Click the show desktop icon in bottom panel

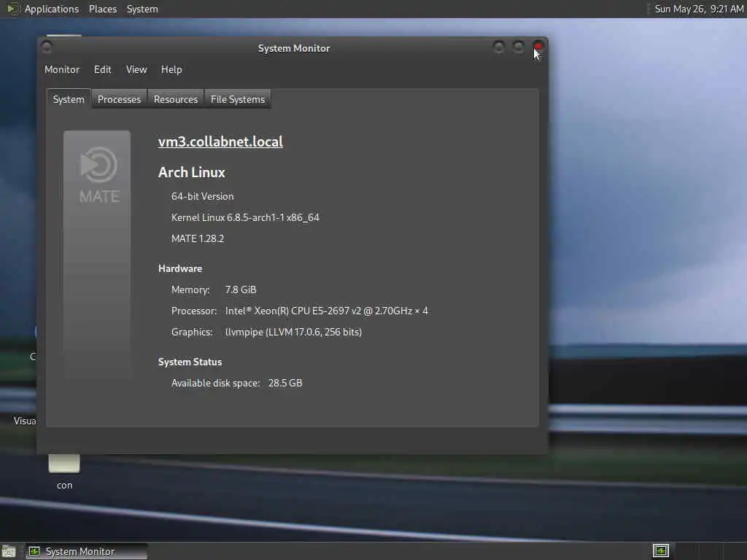coord(9,552)
